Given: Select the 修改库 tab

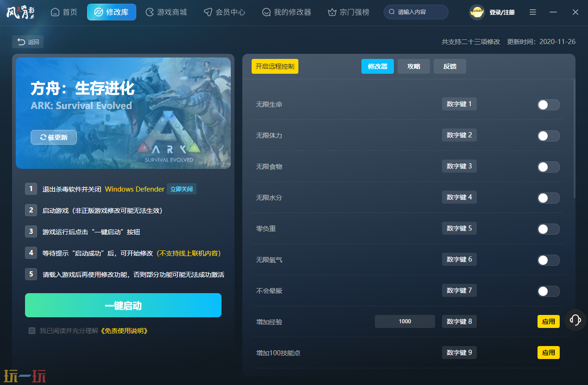Looking at the screenshot, I should pos(112,12).
